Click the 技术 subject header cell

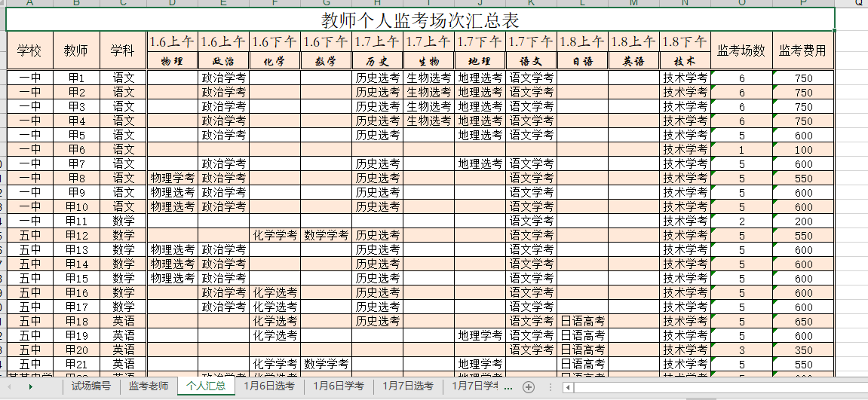685,61
